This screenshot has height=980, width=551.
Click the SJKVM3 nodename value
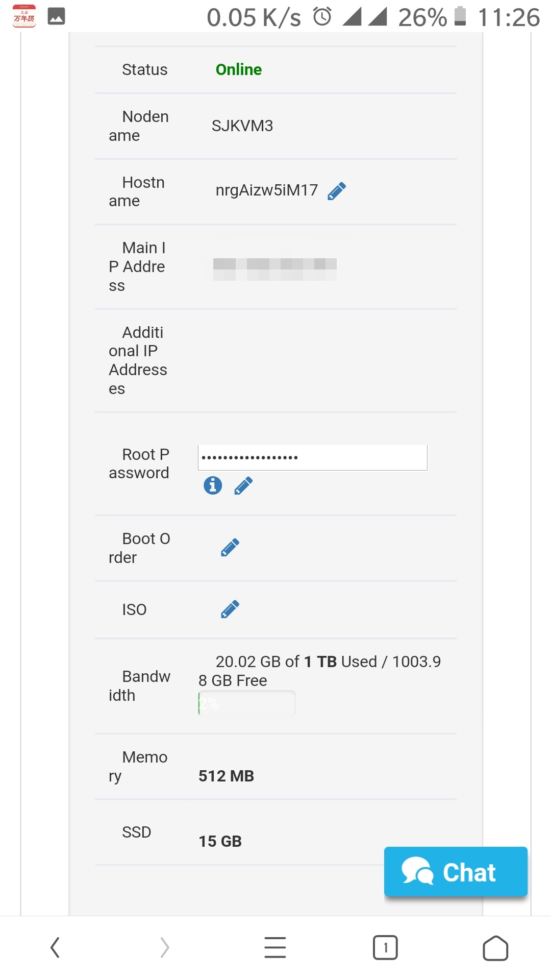(242, 126)
